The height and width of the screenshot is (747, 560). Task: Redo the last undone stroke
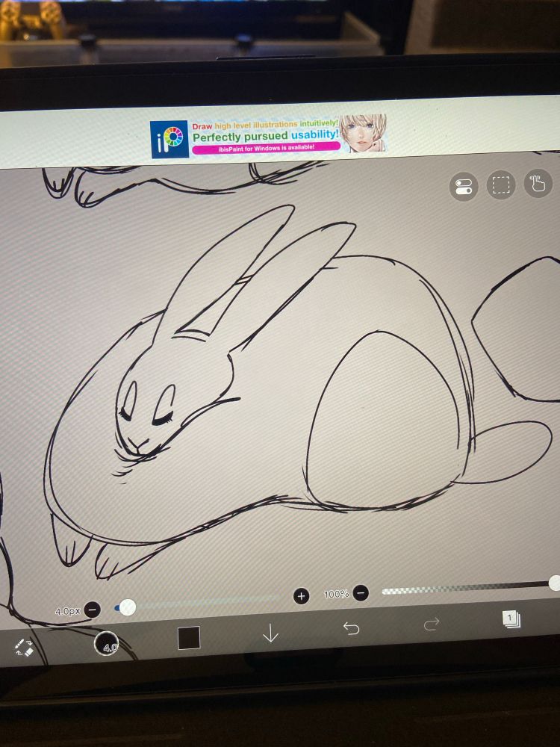pos(432,624)
